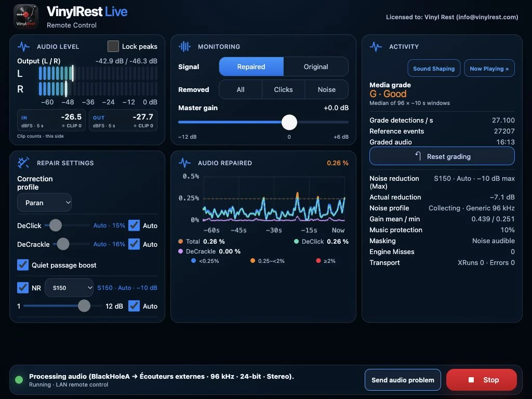Click the VinylRest turntable logo icon
Viewport: 532px width, 399px height.
tap(26, 16)
